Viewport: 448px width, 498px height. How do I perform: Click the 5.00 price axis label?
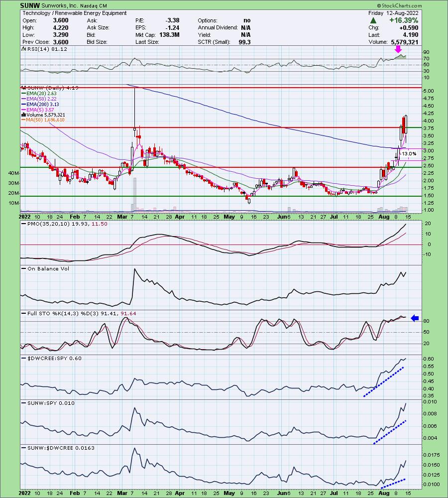tap(429, 91)
